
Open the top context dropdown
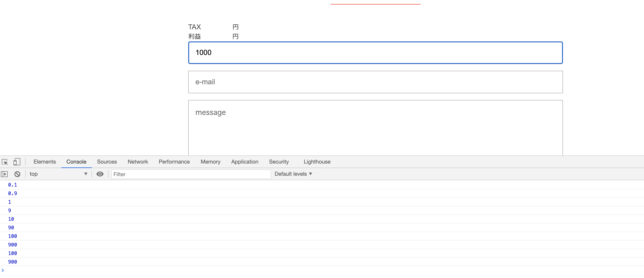pyautogui.click(x=58, y=174)
